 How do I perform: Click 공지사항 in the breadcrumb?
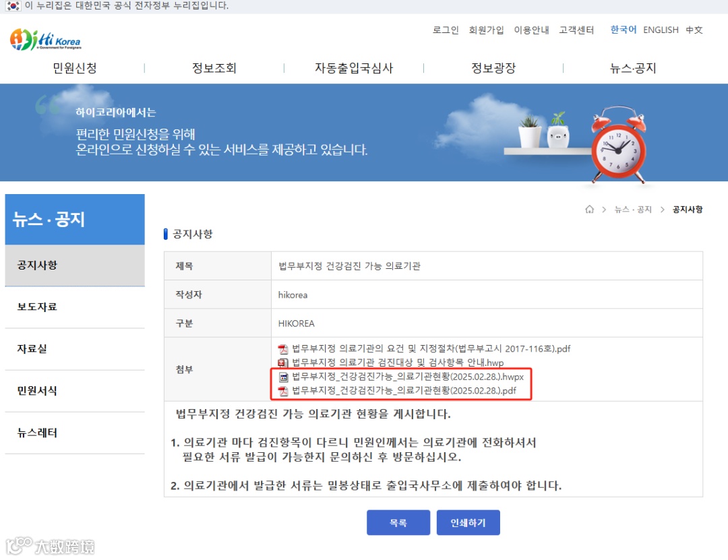[688, 210]
